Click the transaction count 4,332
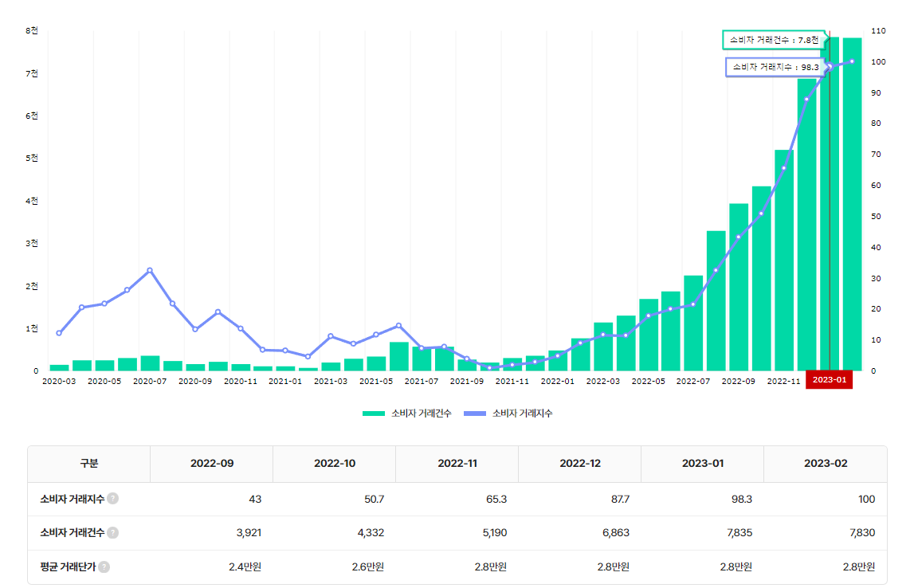This screenshot has height=588, width=914. [371, 533]
